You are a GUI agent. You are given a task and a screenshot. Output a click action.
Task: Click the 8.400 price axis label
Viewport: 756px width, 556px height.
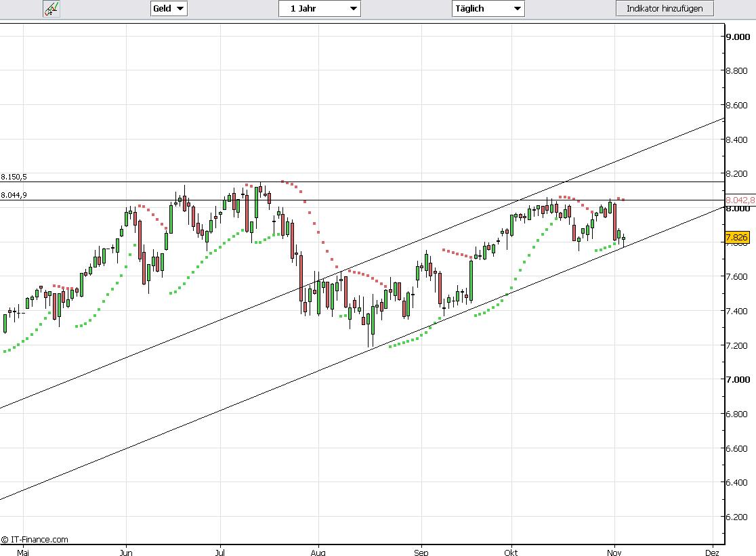tap(737, 140)
